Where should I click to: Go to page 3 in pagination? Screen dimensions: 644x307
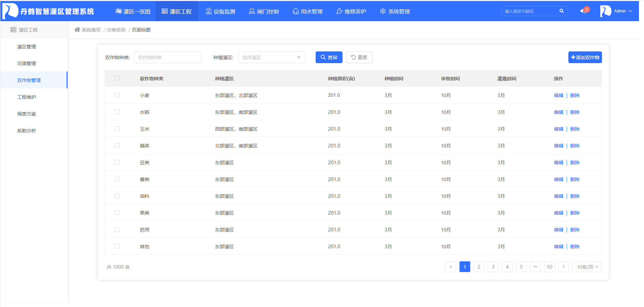(x=493, y=267)
